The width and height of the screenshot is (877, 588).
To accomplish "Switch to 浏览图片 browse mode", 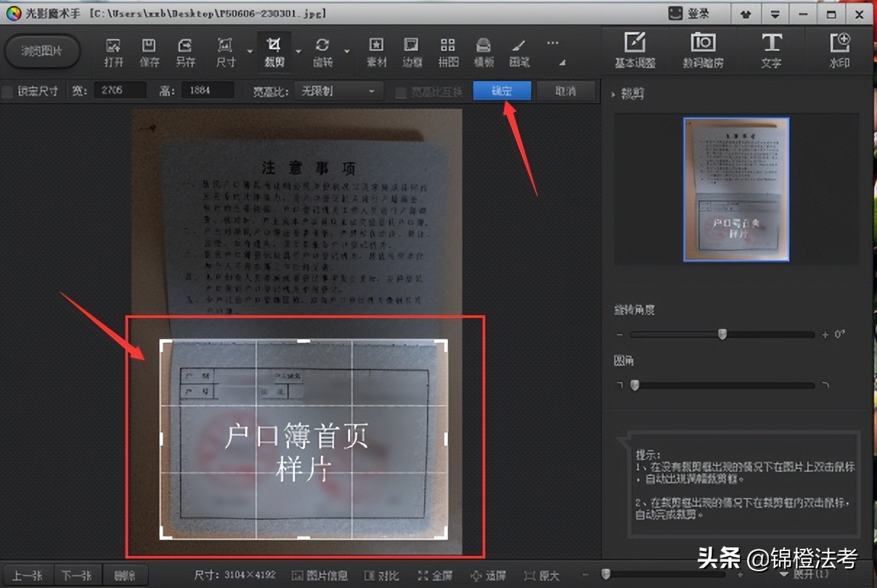I will click(41, 52).
